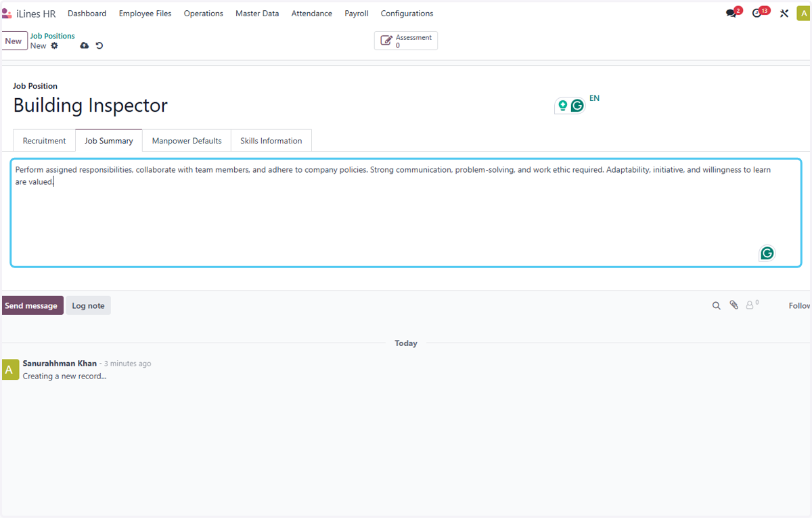Click the Today date separator label
The width and height of the screenshot is (812, 518).
(x=406, y=343)
